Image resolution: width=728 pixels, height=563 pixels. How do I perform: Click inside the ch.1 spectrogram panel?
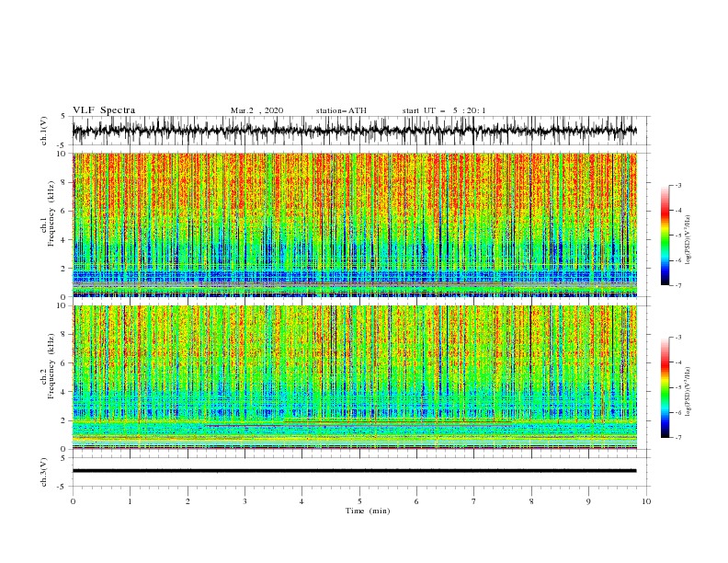tap(355, 224)
